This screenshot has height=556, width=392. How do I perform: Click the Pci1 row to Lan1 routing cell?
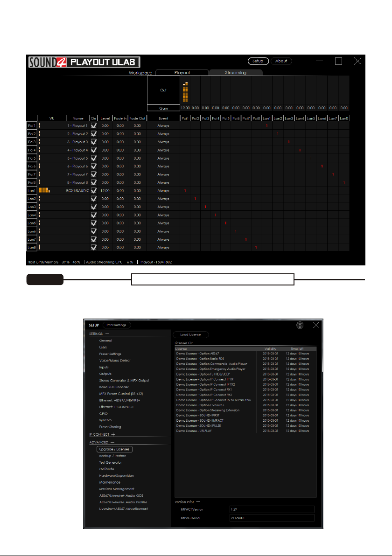pyautogui.click(x=267, y=125)
